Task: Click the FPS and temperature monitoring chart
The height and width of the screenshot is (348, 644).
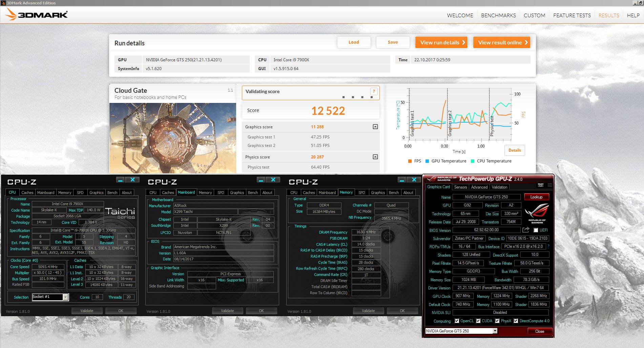Action: pos(460,114)
